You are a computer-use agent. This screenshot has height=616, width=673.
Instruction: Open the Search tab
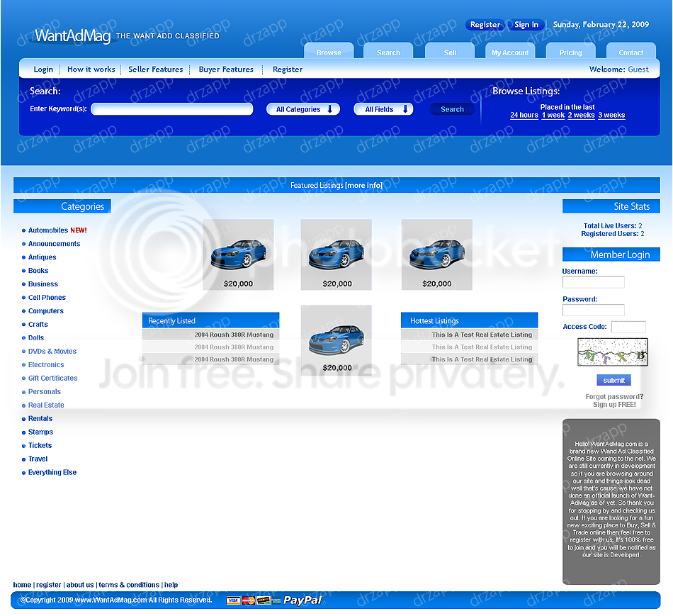click(x=388, y=51)
